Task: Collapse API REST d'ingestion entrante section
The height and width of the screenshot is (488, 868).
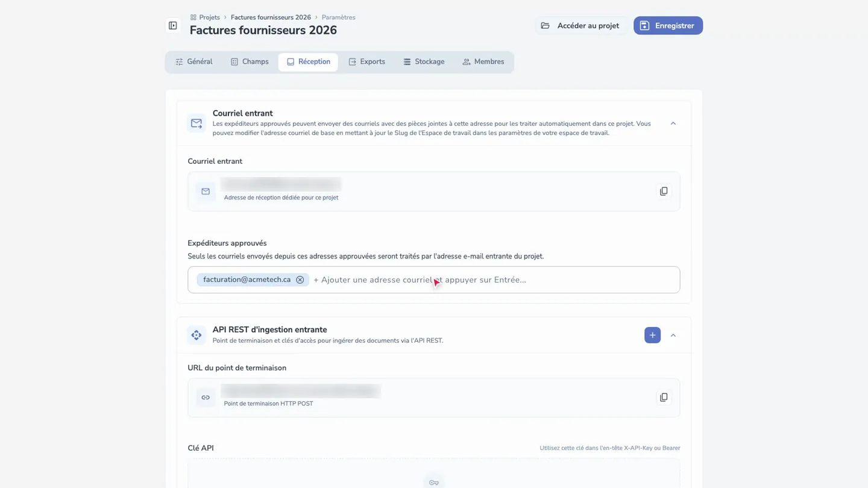Action: click(x=673, y=336)
